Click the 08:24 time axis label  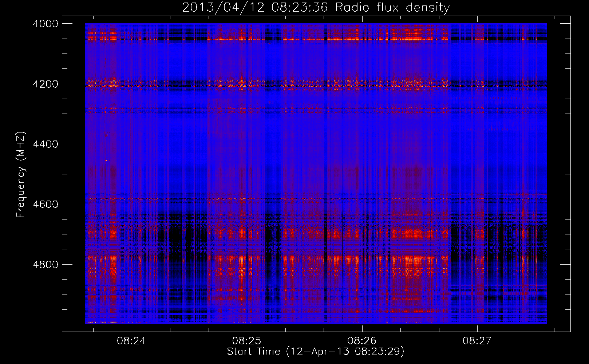[131, 341]
